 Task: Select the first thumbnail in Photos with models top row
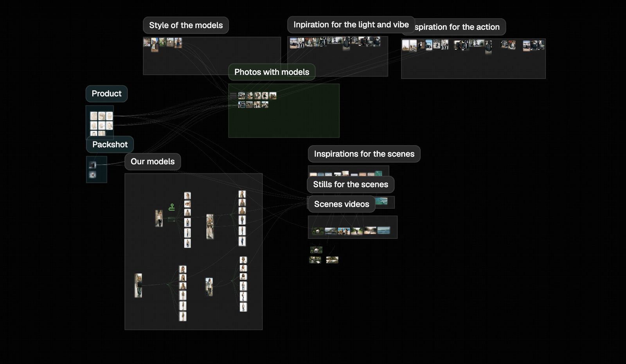242,95
